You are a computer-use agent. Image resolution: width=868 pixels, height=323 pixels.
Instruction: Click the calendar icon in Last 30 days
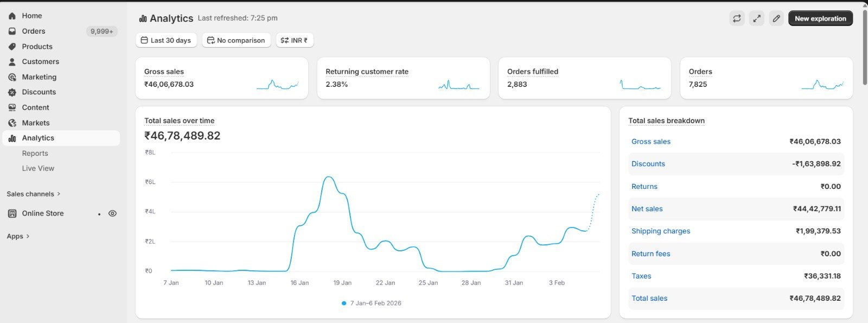(x=144, y=40)
